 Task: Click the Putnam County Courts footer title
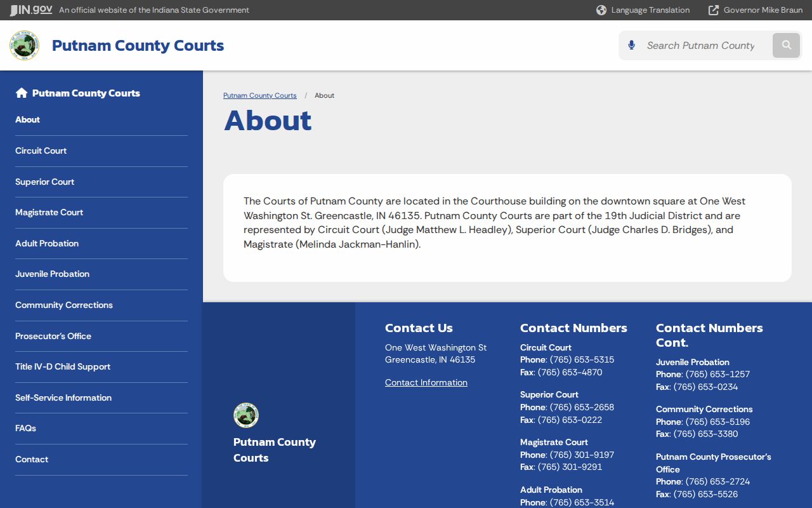[x=275, y=450]
